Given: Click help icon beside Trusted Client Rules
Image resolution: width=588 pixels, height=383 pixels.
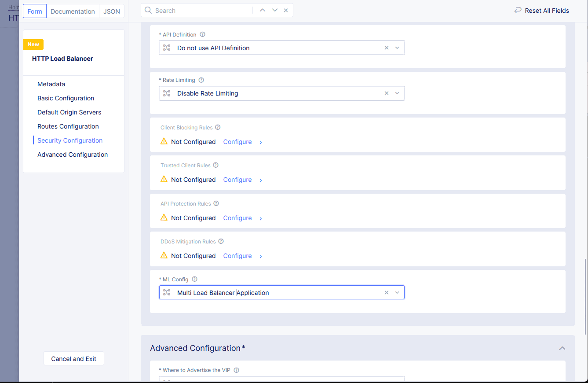Looking at the screenshot, I should [215, 166].
